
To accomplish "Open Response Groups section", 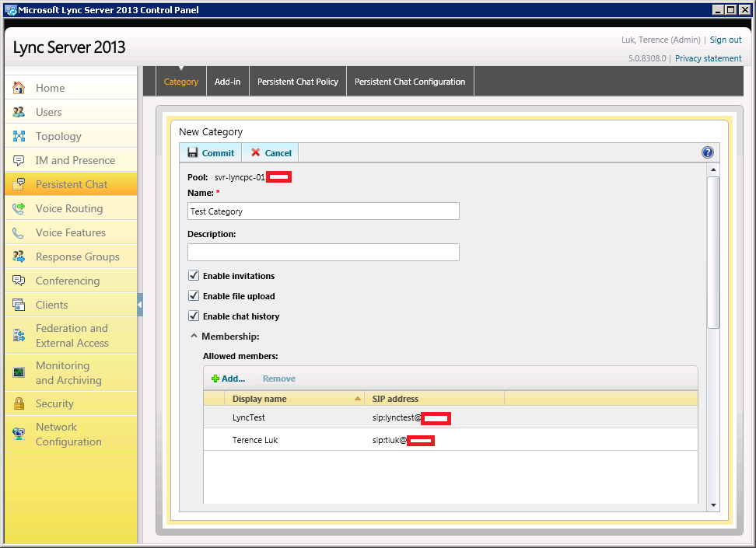I will (x=71, y=257).
